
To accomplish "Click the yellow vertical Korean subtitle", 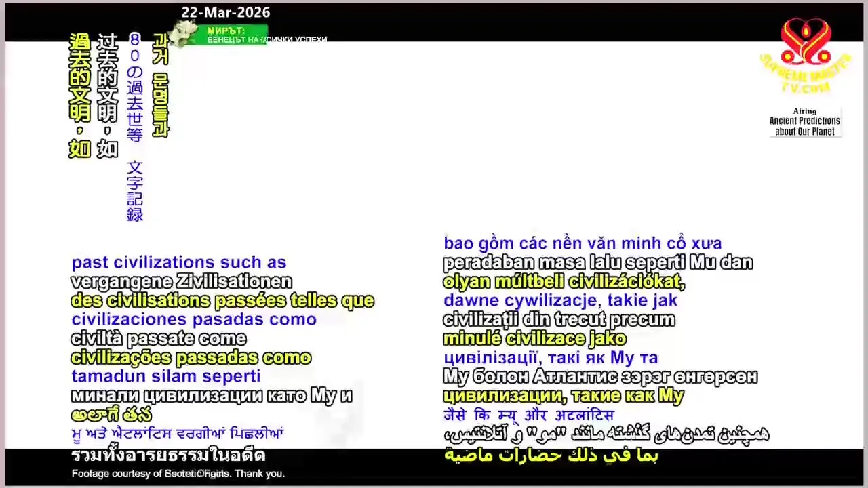I will (x=159, y=85).
